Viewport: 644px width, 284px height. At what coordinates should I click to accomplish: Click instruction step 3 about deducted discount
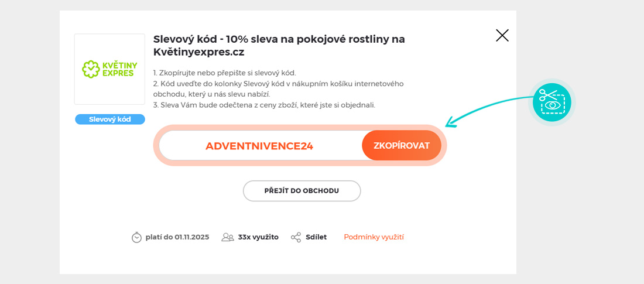pyautogui.click(x=264, y=105)
